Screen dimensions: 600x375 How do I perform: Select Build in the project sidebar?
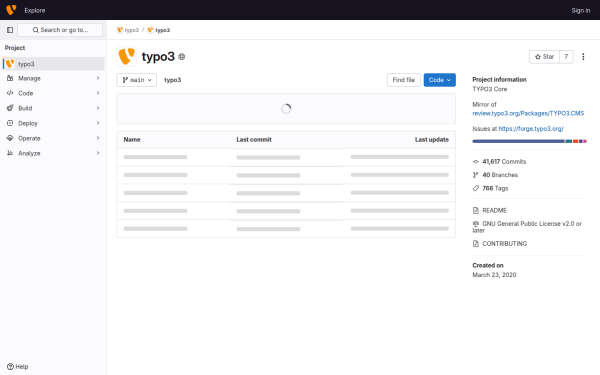pos(53,108)
